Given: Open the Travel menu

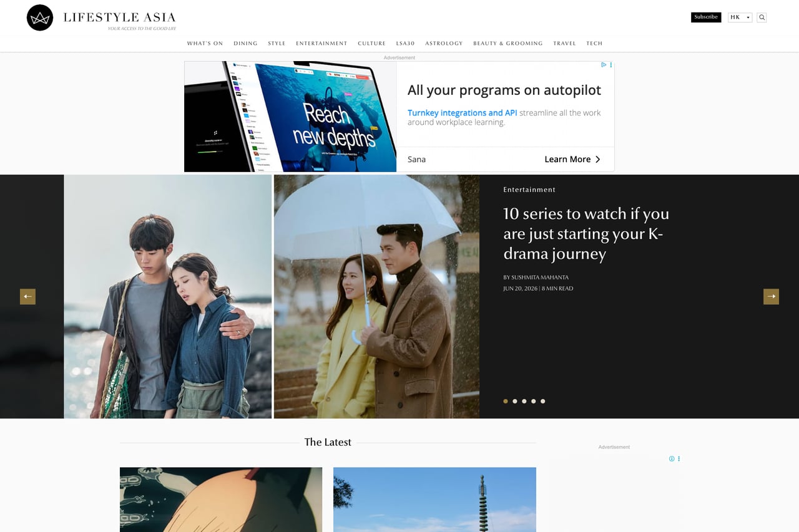Looking at the screenshot, I should [564, 44].
